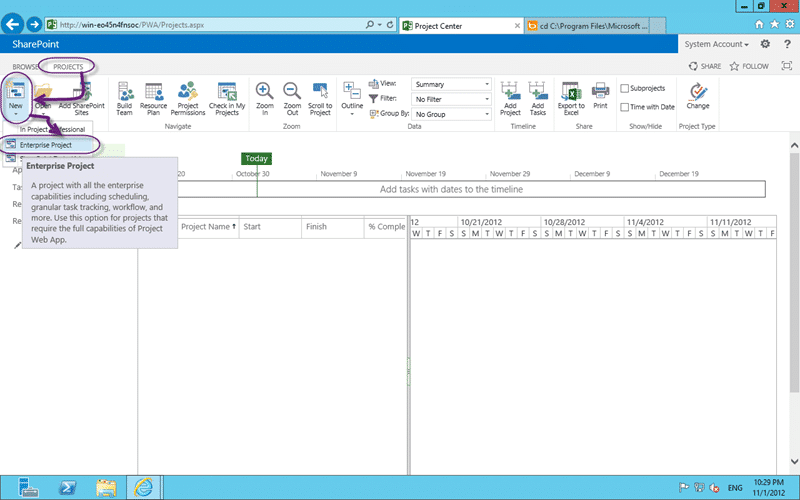The width and height of the screenshot is (800, 500).
Task: Open the Filter No Filter dropdown
Action: click(x=452, y=99)
